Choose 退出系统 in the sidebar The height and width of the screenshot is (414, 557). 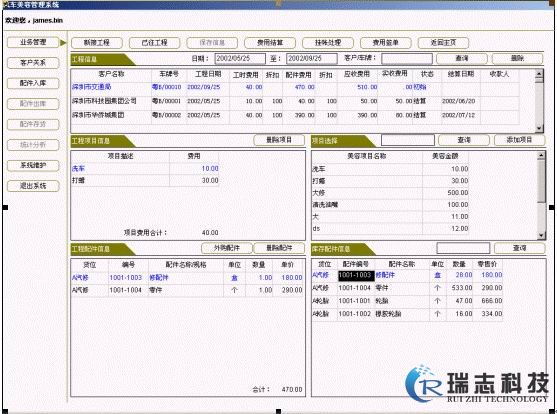click(33, 186)
